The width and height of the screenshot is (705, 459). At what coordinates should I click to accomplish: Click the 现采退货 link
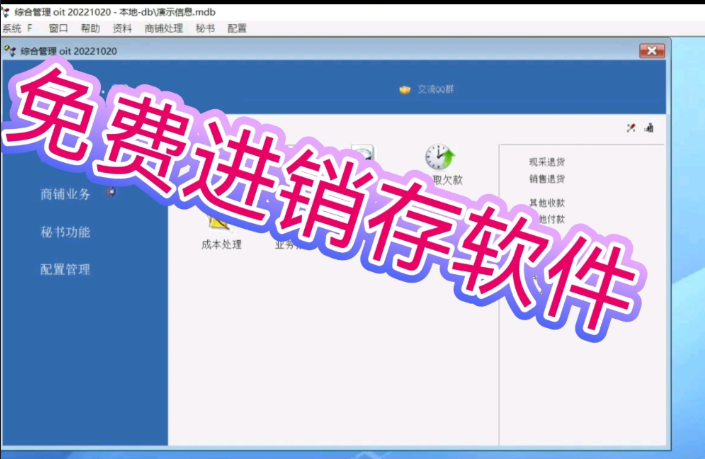coord(547,162)
